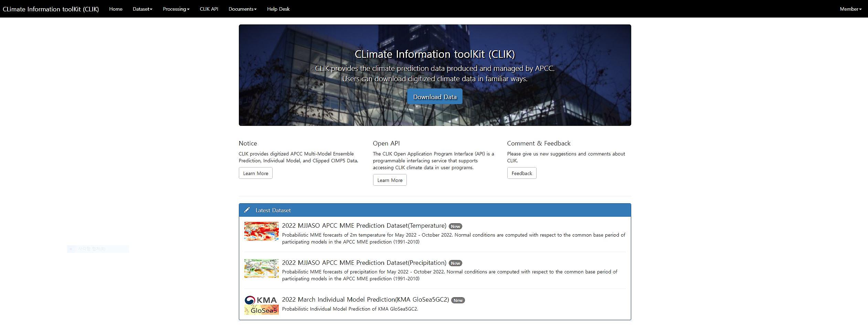Click the pencil icon beside Latest Dataset

(x=247, y=210)
